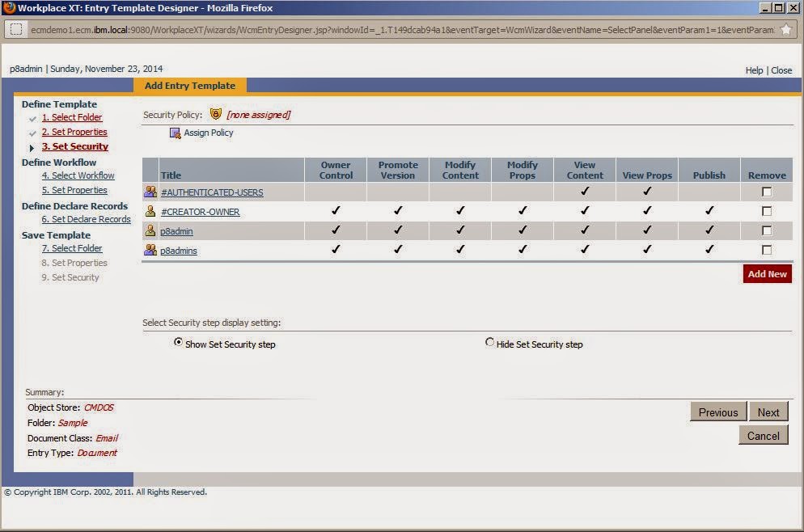Click the group icon next to p8admins
804x532 pixels.
click(x=150, y=250)
